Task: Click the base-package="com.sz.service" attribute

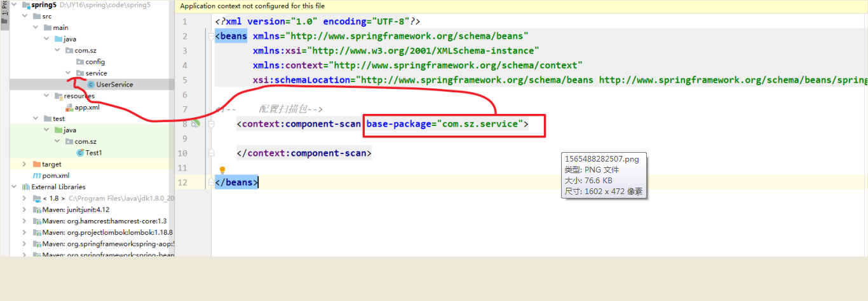Action: click(x=445, y=124)
